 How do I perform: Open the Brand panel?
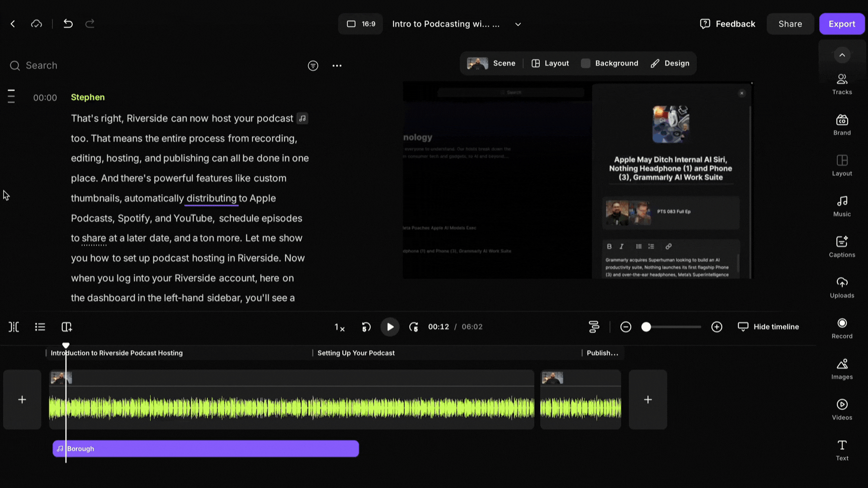pyautogui.click(x=842, y=125)
